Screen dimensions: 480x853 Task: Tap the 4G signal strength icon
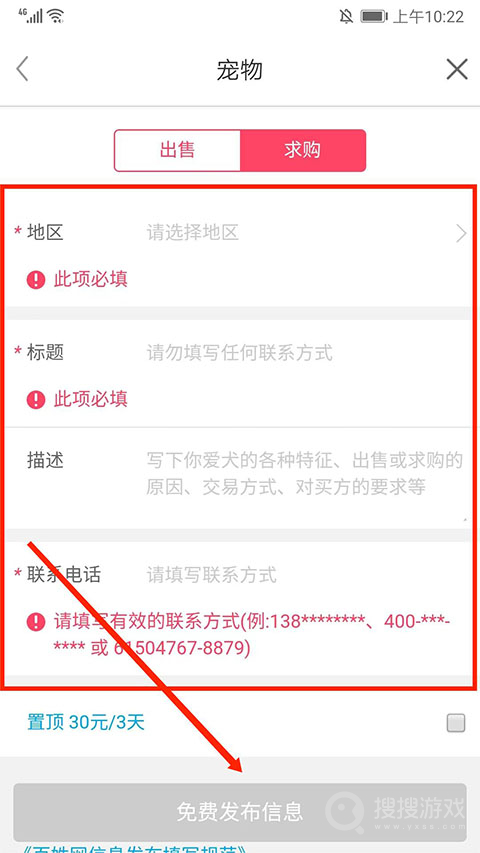pos(31,16)
